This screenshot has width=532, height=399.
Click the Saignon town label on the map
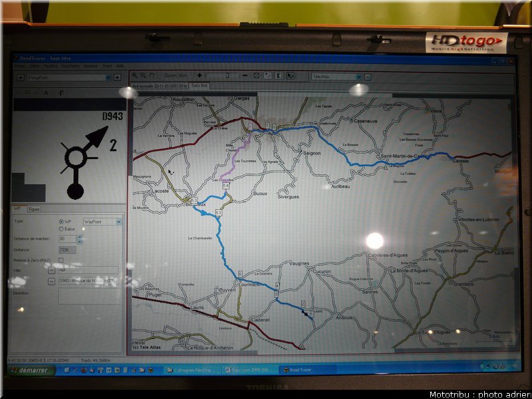(311, 153)
